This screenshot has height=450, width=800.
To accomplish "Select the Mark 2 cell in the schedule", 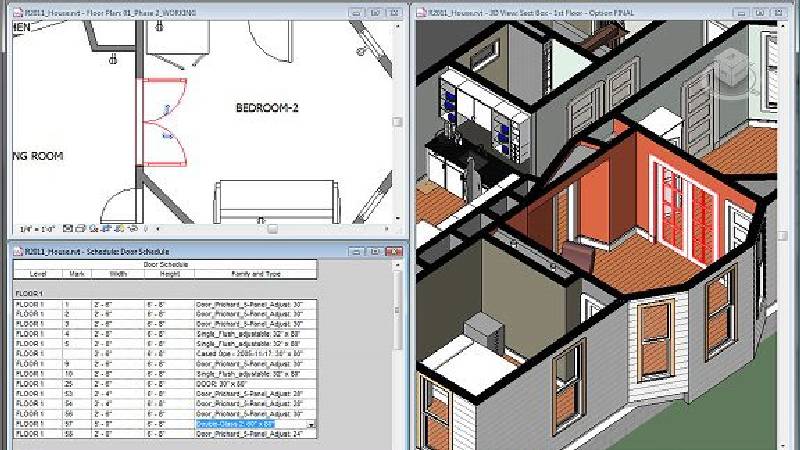I will point(77,314).
